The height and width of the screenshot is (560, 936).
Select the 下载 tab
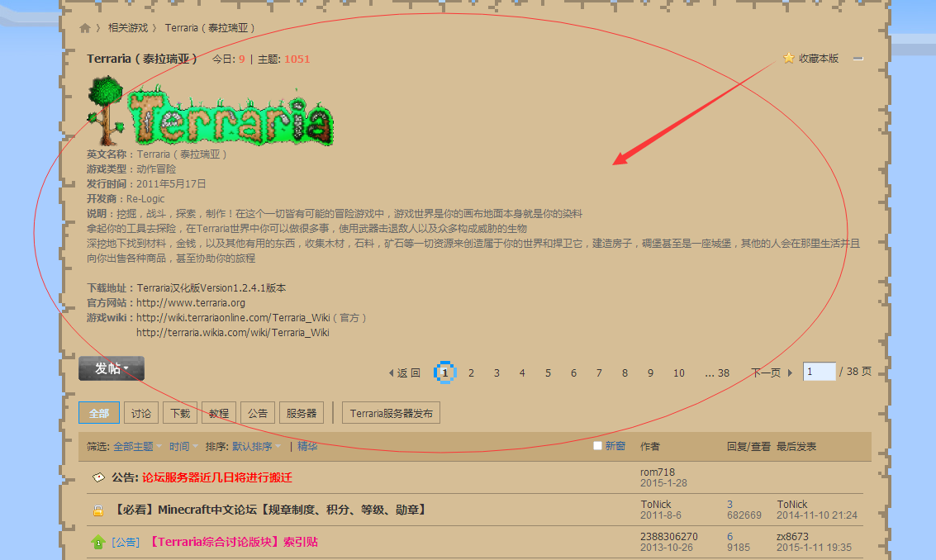(x=180, y=413)
